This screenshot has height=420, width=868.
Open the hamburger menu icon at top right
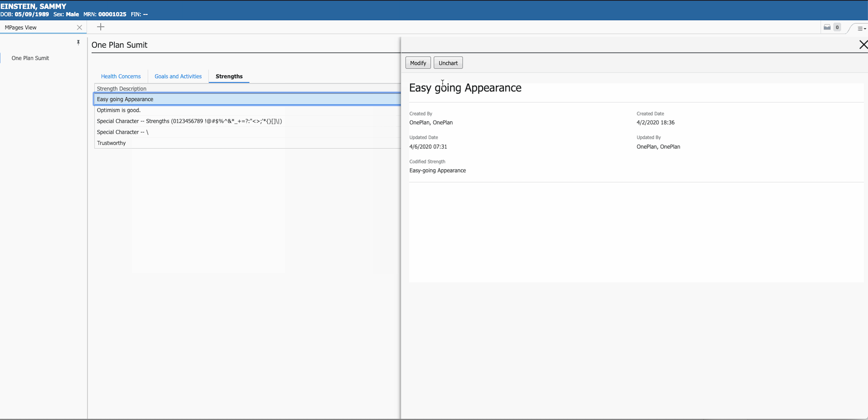pyautogui.click(x=860, y=28)
